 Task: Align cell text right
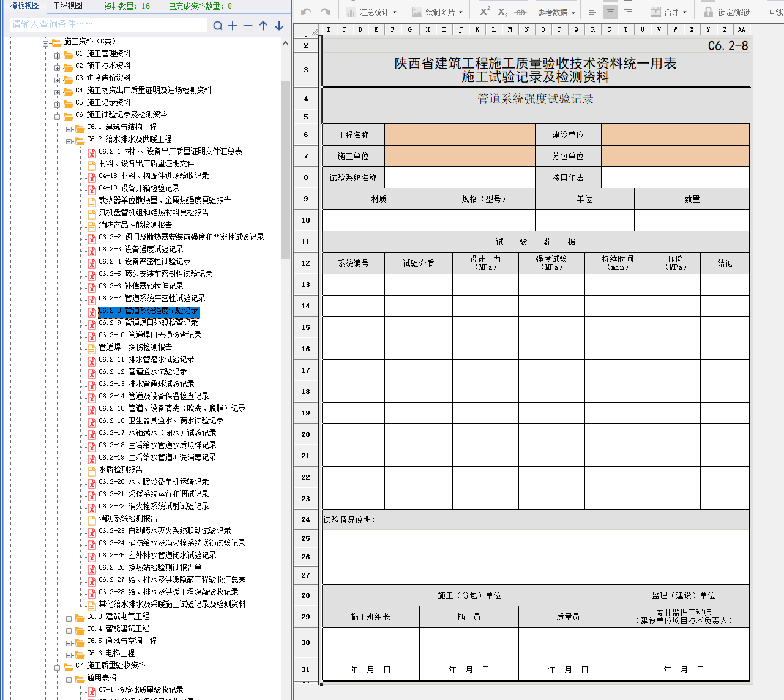(x=628, y=12)
